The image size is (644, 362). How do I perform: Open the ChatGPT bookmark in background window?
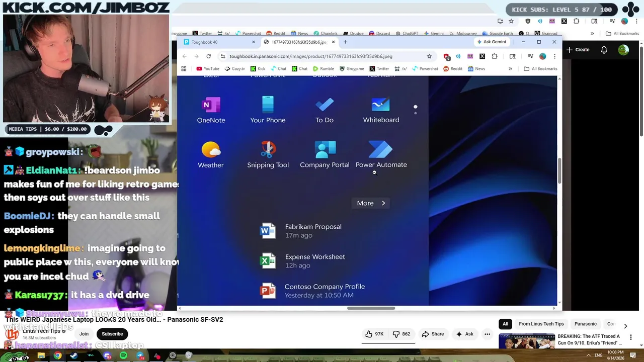[x=407, y=34]
